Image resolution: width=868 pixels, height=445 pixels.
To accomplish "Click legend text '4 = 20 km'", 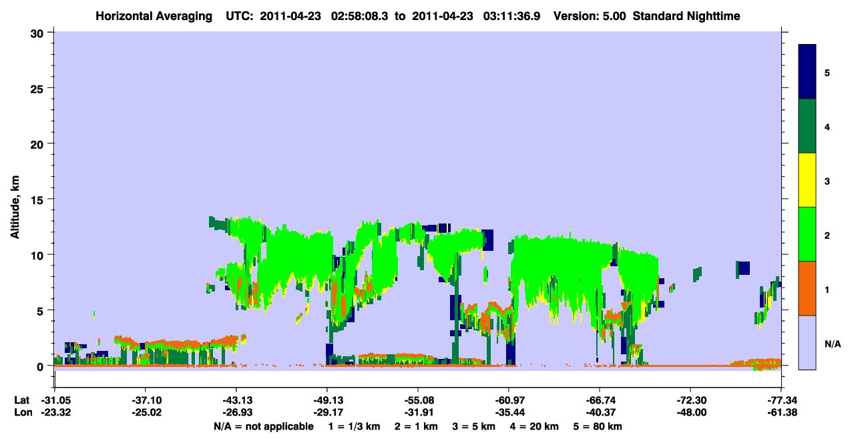I will tap(535, 426).
